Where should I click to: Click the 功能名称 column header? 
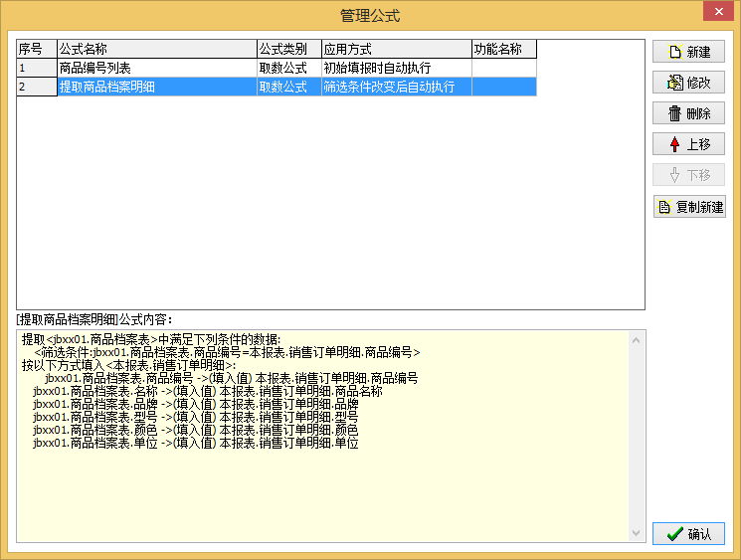(x=503, y=49)
